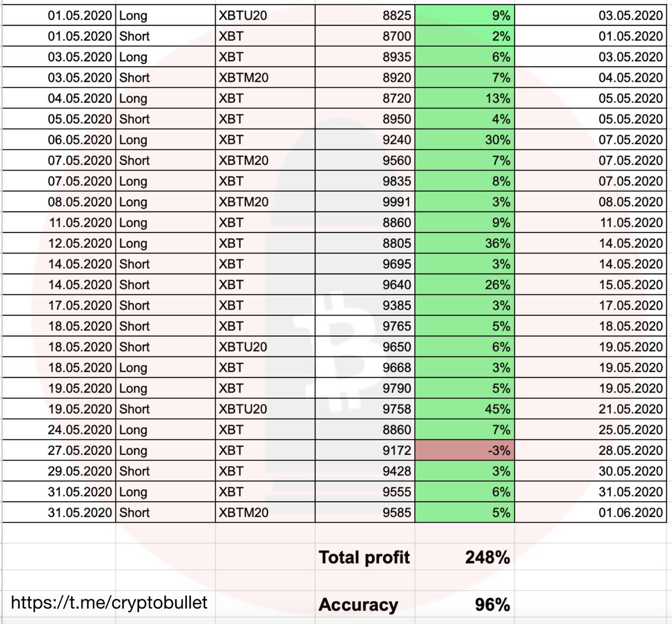Screen dimensions: 672x624
Task: Select the 96% accuracy value
Action: coord(492,605)
